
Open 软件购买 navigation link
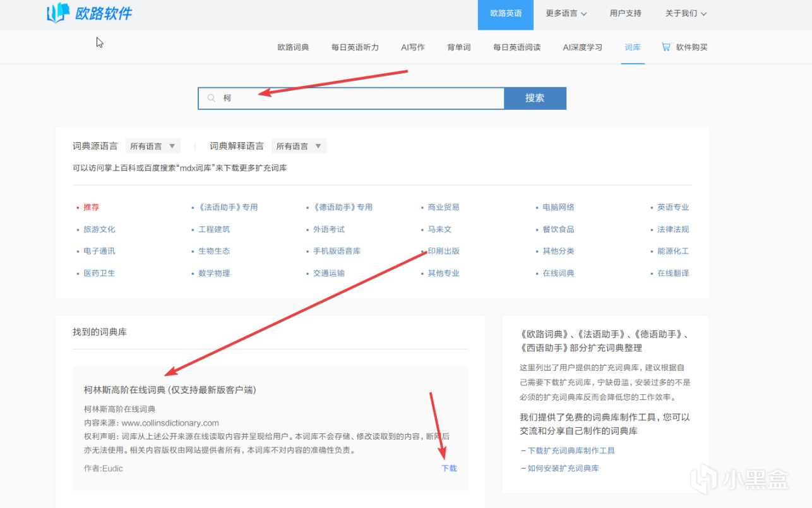pos(692,47)
